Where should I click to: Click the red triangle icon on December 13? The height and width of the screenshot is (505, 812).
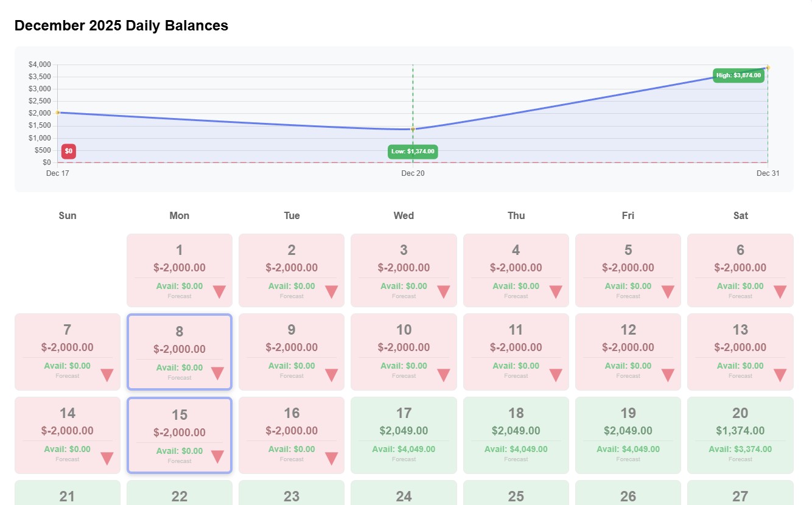(780, 375)
